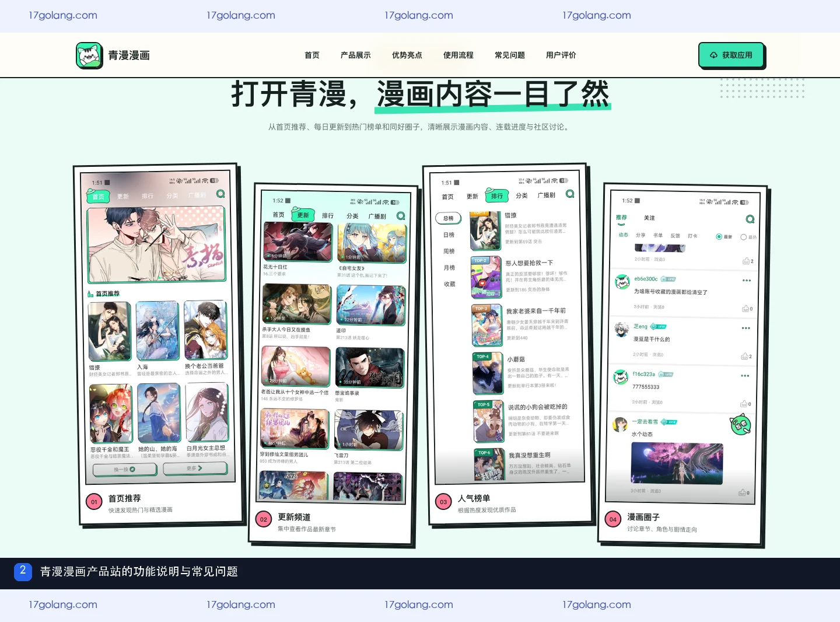This screenshot has height=622, width=840.
Task: Select the highlighted 首页 tab in first screenshot
Action: [98, 197]
